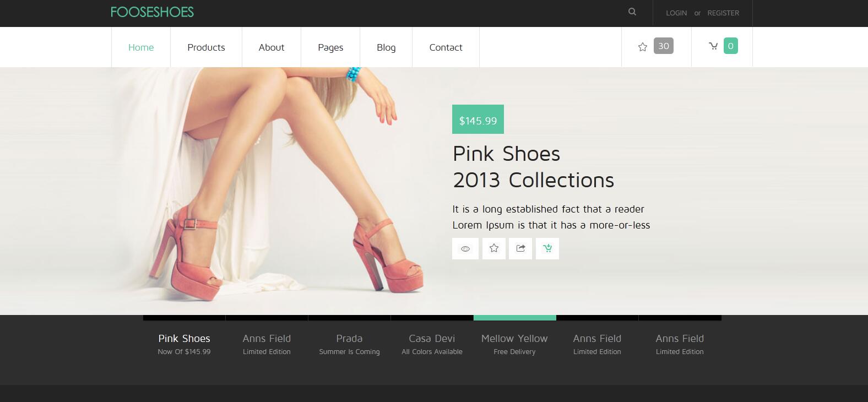This screenshot has height=402, width=868.
Task: Click text 'Free Delivery'
Action: coord(514,352)
